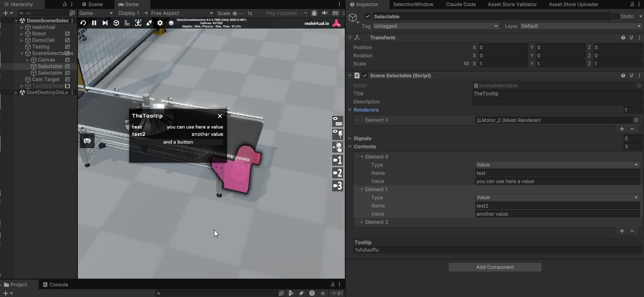Image resolution: width=644 pixels, height=297 pixels.
Task: Open the Tag Untagged dropdown
Action: click(x=436, y=26)
